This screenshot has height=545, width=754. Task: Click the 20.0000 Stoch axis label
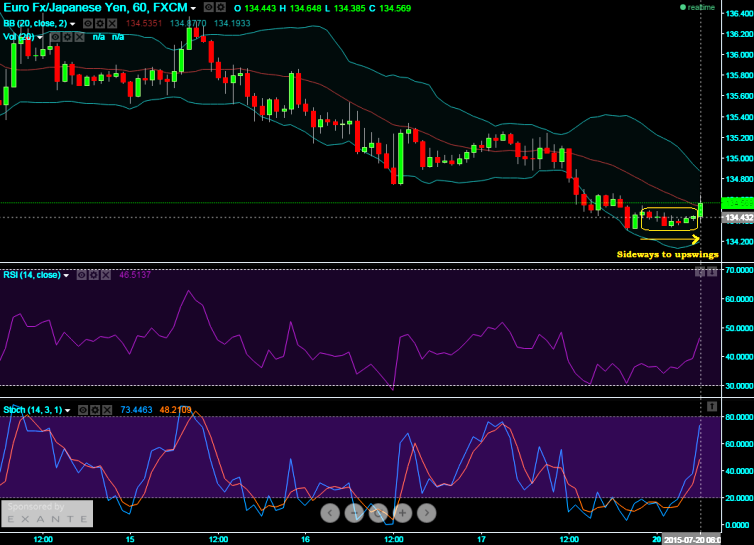point(740,498)
